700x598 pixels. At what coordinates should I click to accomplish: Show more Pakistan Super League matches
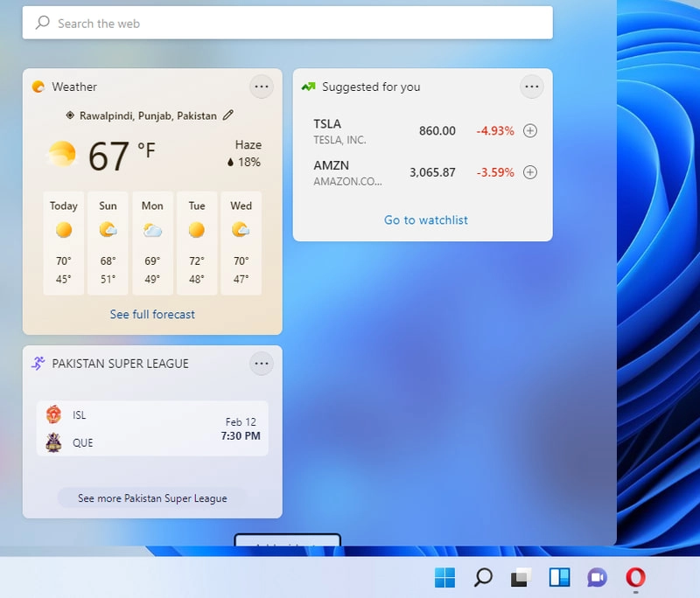pyautogui.click(x=152, y=497)
